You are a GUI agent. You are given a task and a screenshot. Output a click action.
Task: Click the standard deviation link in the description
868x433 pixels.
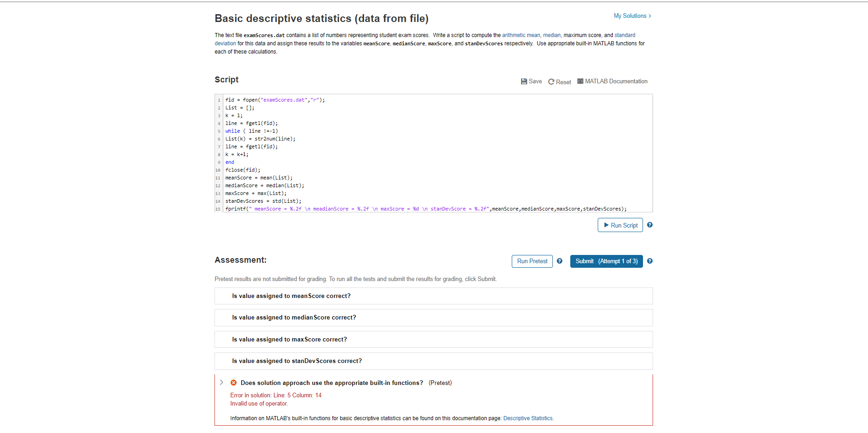click(225, 43)
